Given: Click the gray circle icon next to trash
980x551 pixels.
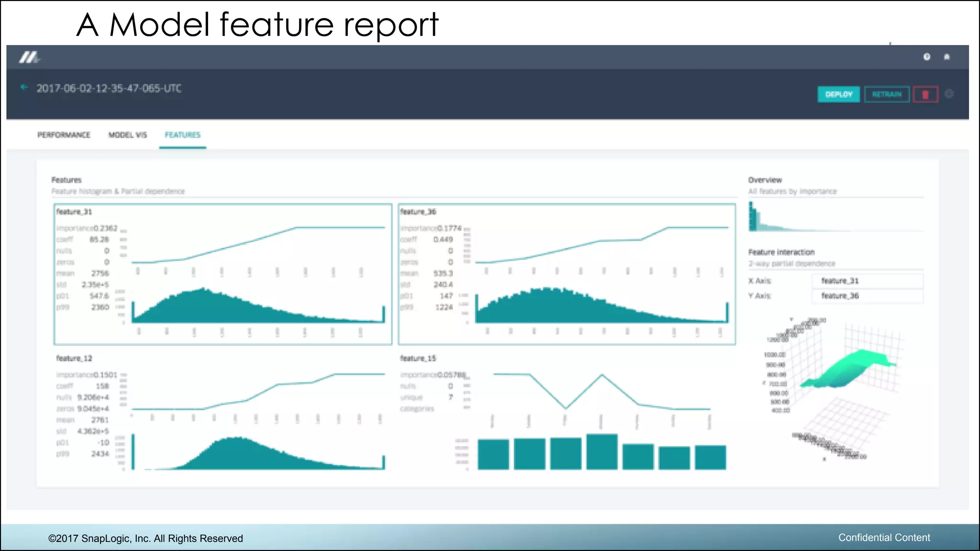Looking at the screenshot, I should coord(949,94).
